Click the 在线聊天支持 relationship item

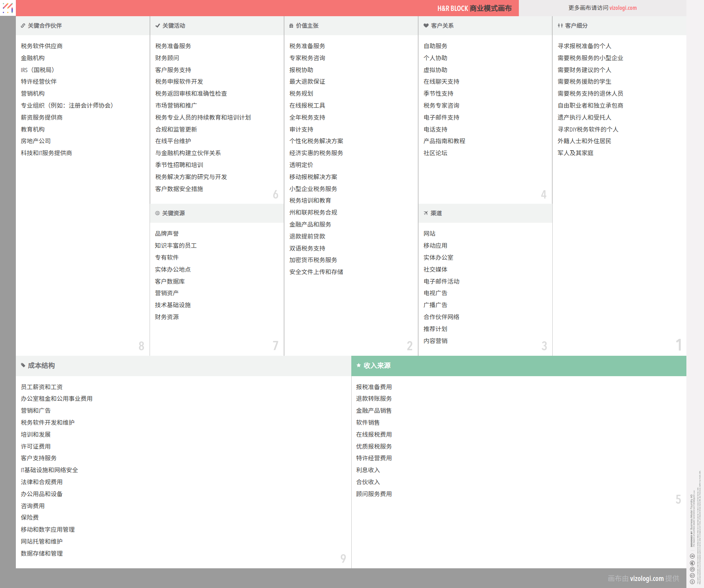[x=441, y=82]
